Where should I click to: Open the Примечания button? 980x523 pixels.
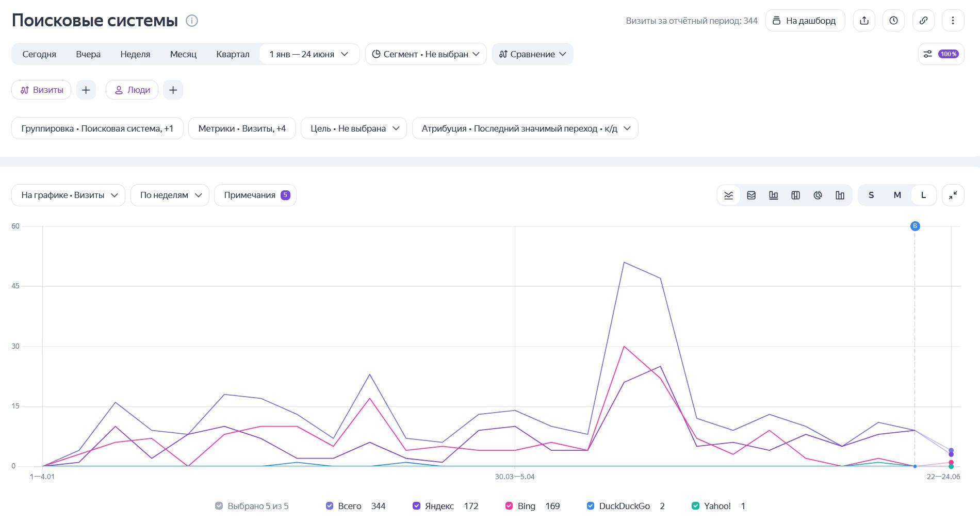click(255, 195)
